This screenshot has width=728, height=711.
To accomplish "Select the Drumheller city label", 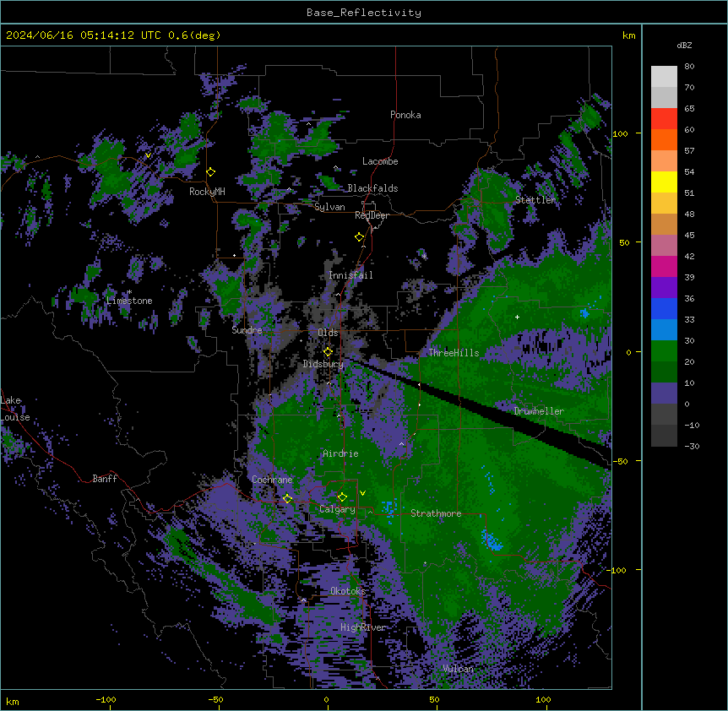I will [x=539, y=411].
